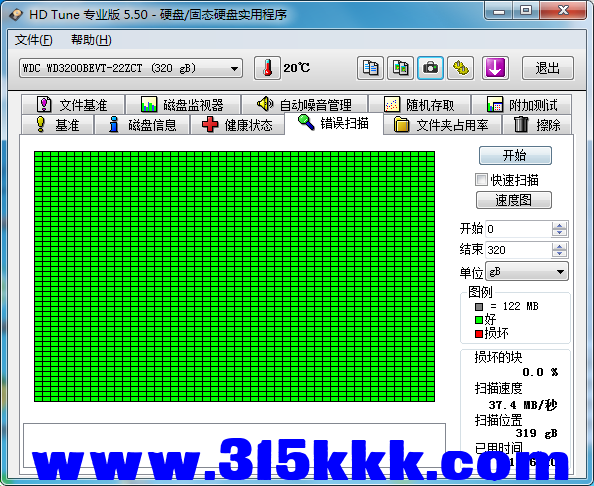Viewport: 594px width, 486px height.
Task: Click the 速度图 button
Action: (x=514, y=200)
